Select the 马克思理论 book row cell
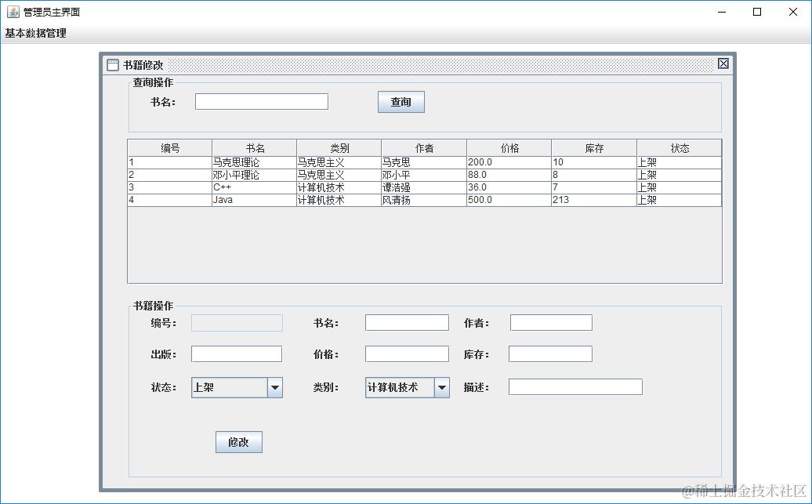Viewport: 812px width, 504px height. pyautogui.click(x=254, y=163)
